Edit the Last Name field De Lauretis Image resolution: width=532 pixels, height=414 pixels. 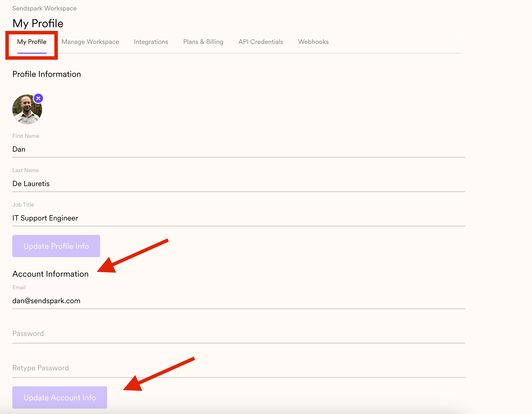[239, 184]
